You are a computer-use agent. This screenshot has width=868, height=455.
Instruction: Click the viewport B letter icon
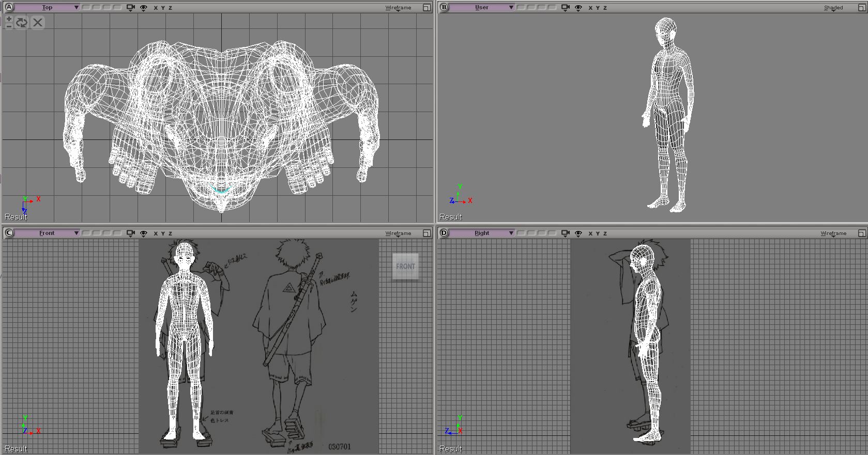click(x=444, y=7)
